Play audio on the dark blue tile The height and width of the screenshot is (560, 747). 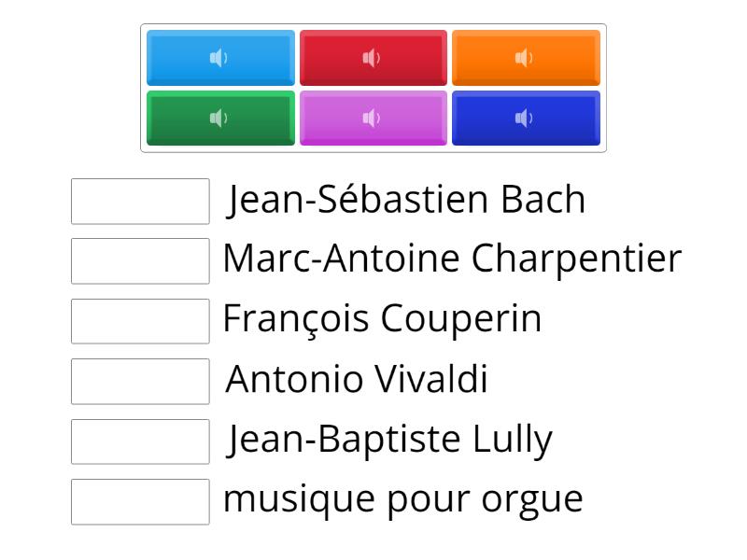click(x=526, y=118)
